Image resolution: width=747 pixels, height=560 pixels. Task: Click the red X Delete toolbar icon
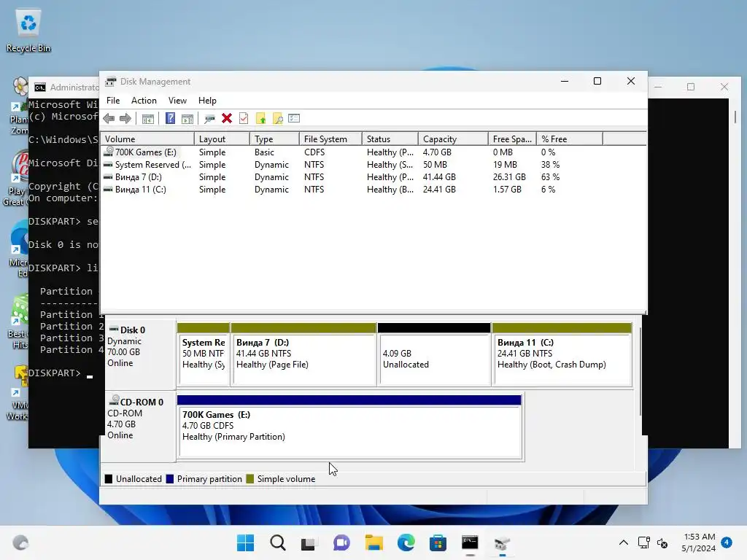227,119
